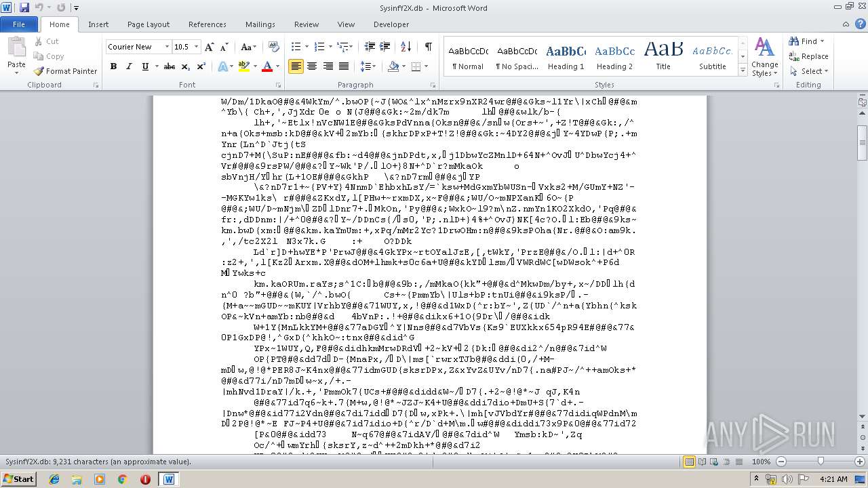Click the Undo icon in title bar
The height and width of the screenshot is (488, 868).
[39, 7]
